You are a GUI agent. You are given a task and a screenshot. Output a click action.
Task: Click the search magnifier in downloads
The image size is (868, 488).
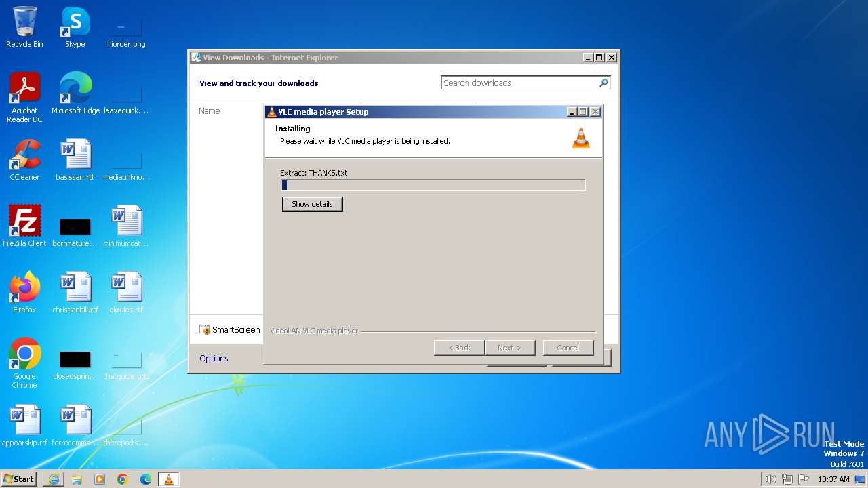[604, 83]
